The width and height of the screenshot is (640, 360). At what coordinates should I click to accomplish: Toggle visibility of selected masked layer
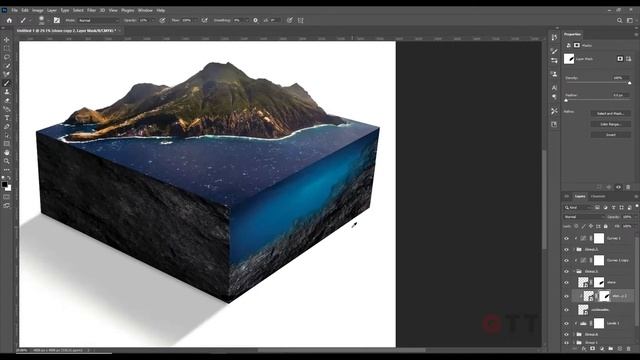click(567, 296)
